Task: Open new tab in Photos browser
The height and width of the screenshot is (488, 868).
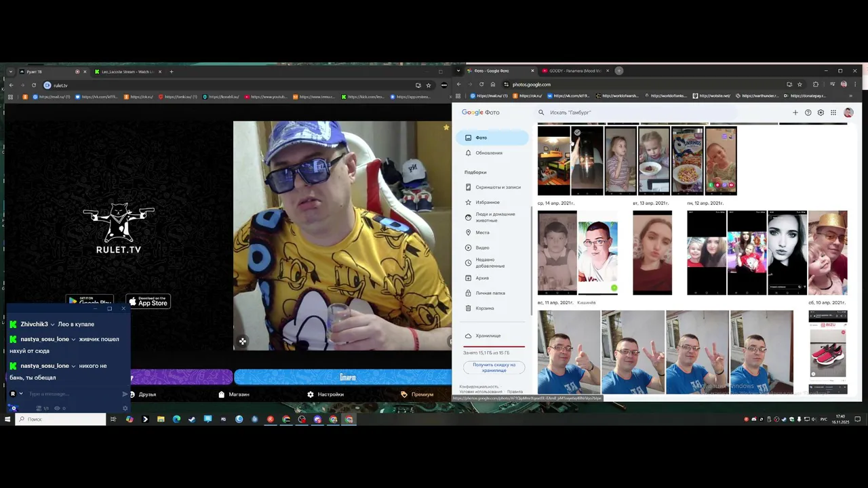Action: pyautogui.click(x=619, y=70)
